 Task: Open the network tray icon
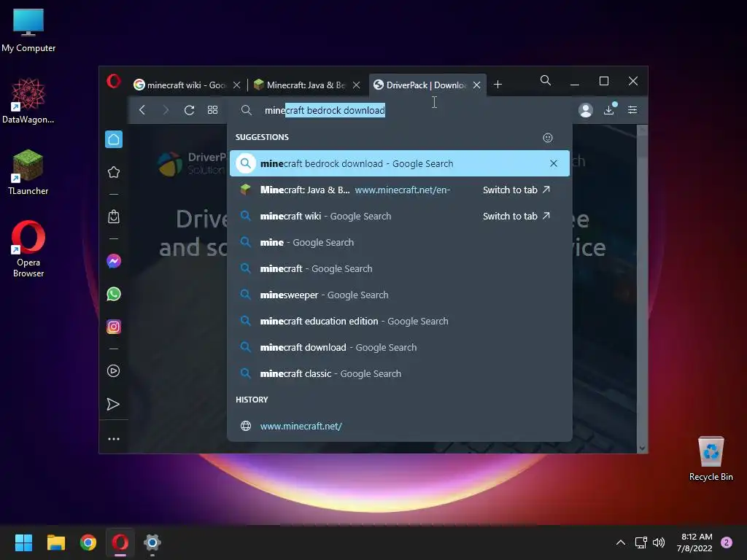[x=641, y=542]
